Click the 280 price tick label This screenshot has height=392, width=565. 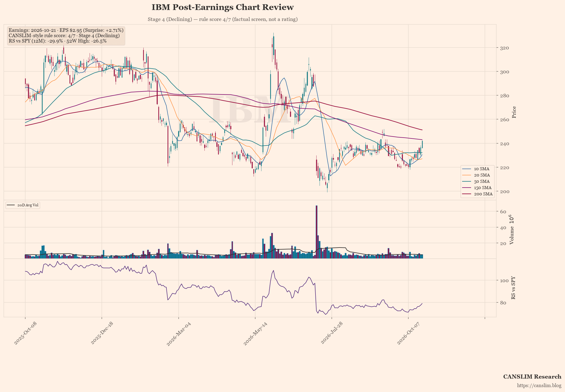coord(504,96)
